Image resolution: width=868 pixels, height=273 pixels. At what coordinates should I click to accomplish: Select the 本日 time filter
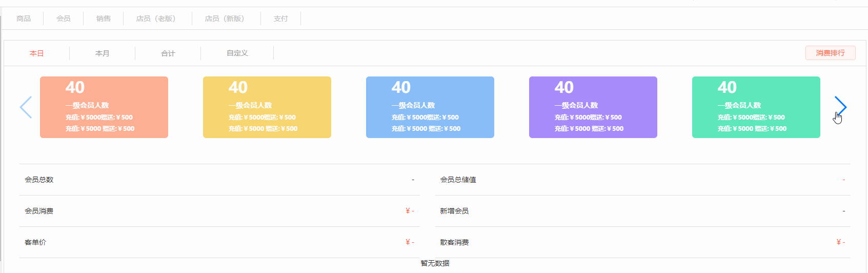click(x=37, y=53)
